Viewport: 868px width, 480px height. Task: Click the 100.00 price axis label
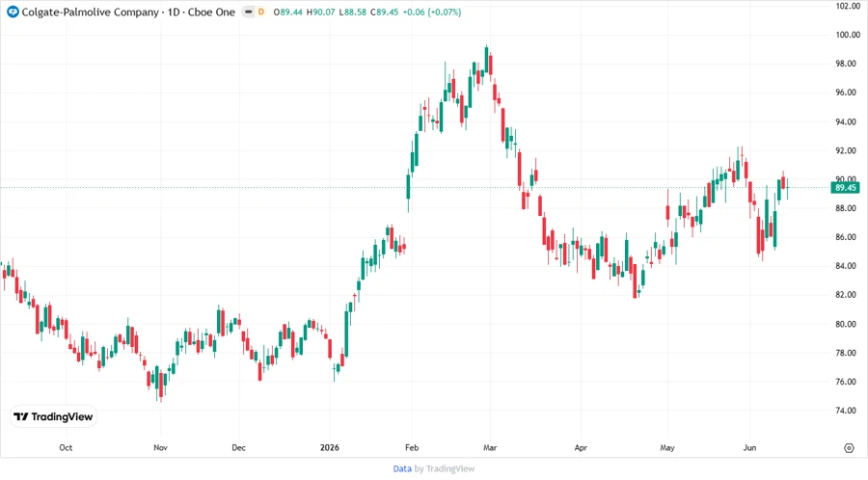click(x=847, y=35)
